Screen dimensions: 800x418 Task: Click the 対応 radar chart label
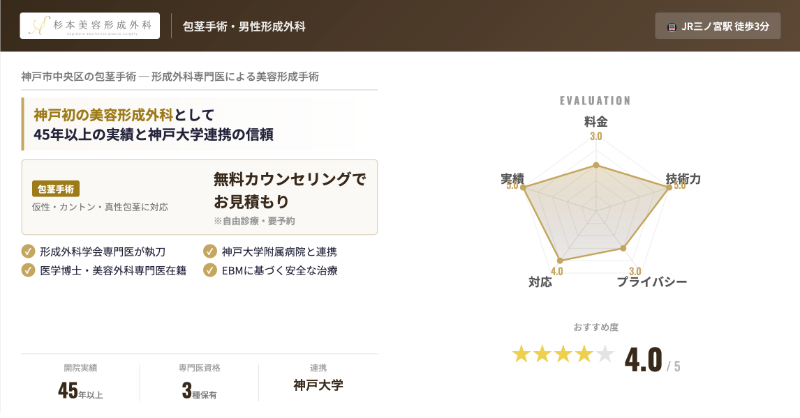pos(540,283)
